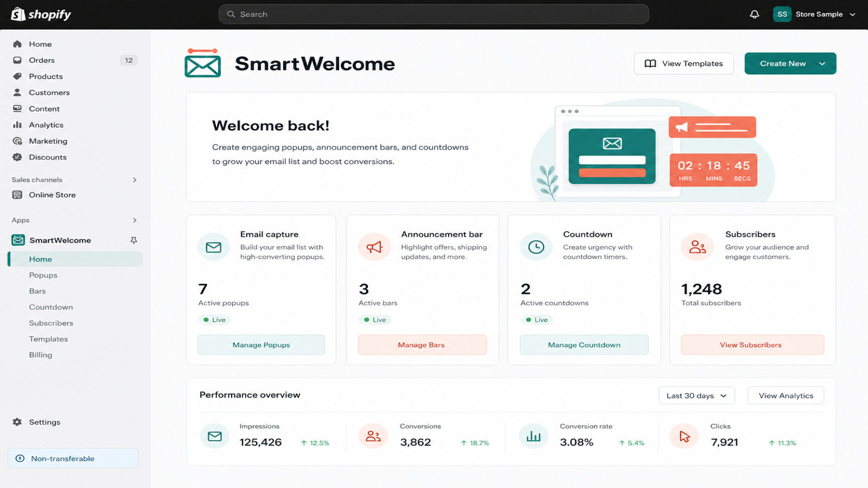The height and width of the screenshot is (488, 868).
Task: Click the 18.7% conversions increase indicator
Action: point(475,443)
